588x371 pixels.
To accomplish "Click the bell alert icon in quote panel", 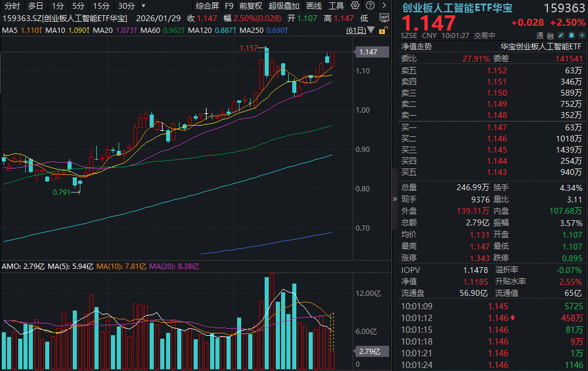I will point(571,35).
